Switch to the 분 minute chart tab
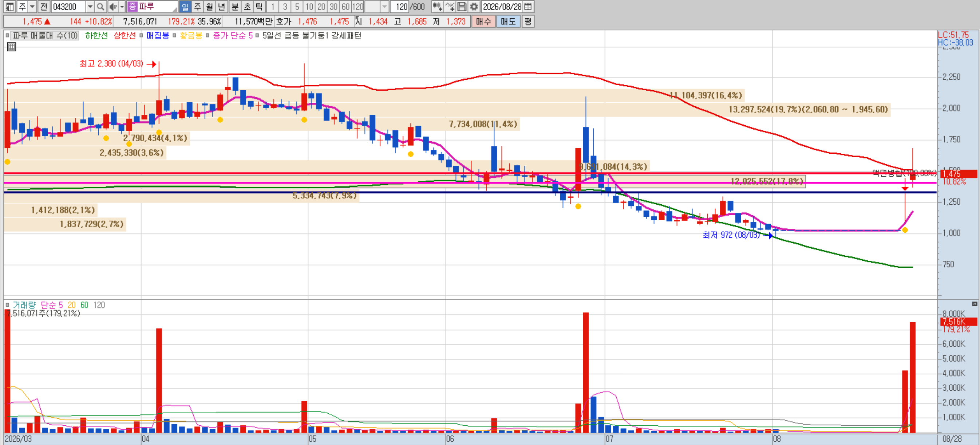 235,7
